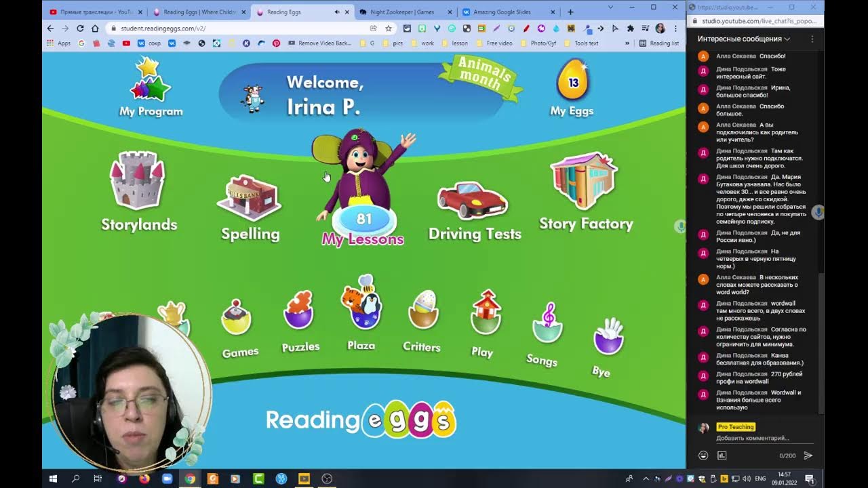Open the Tools text bookmark folder
The image size is (868, 488).
click(581, 43)
